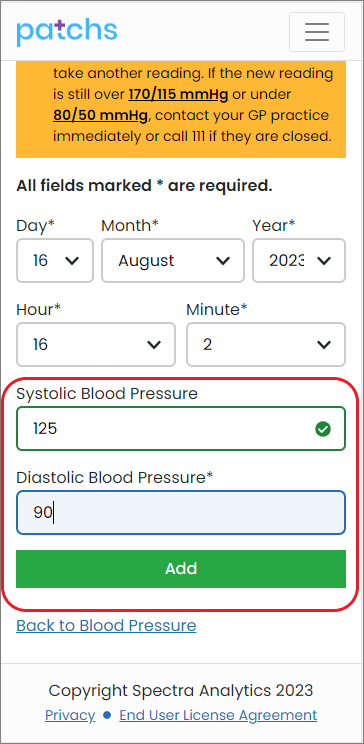Click the green checkmark in the Systolic field
The height and width of the screenshot is (744, 364).
coord(323,429)
